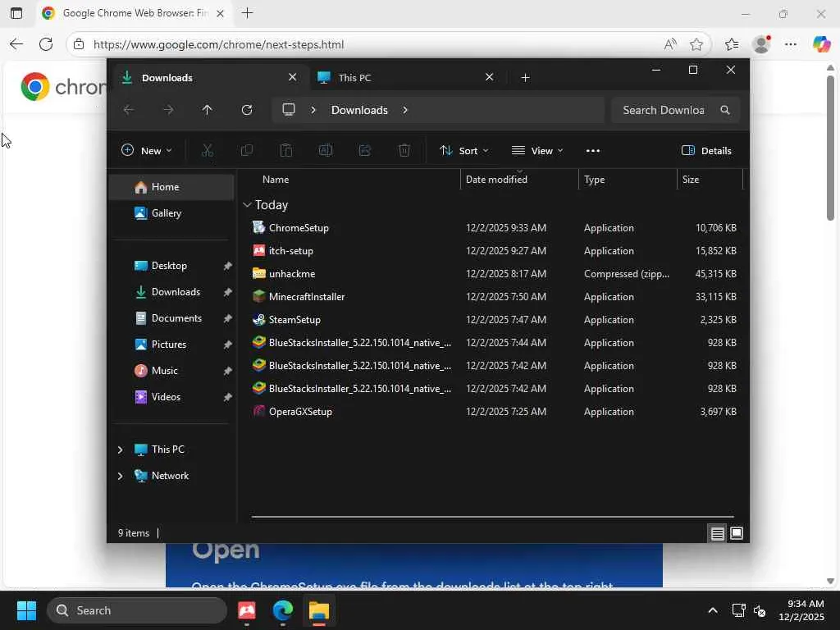Screen dimensions: 840x630
Task: Select the unhackme zip file
Action: click(x=493, y=274)
